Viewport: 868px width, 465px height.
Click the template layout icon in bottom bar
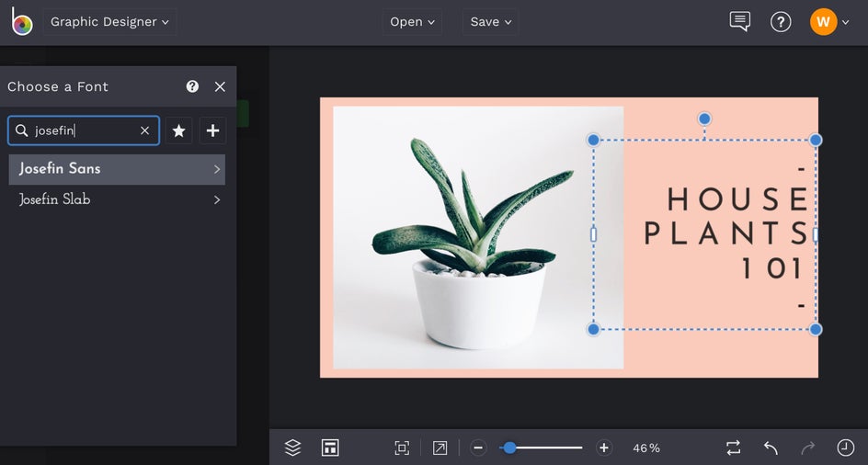pyautogui.click(x=330, y=448)
